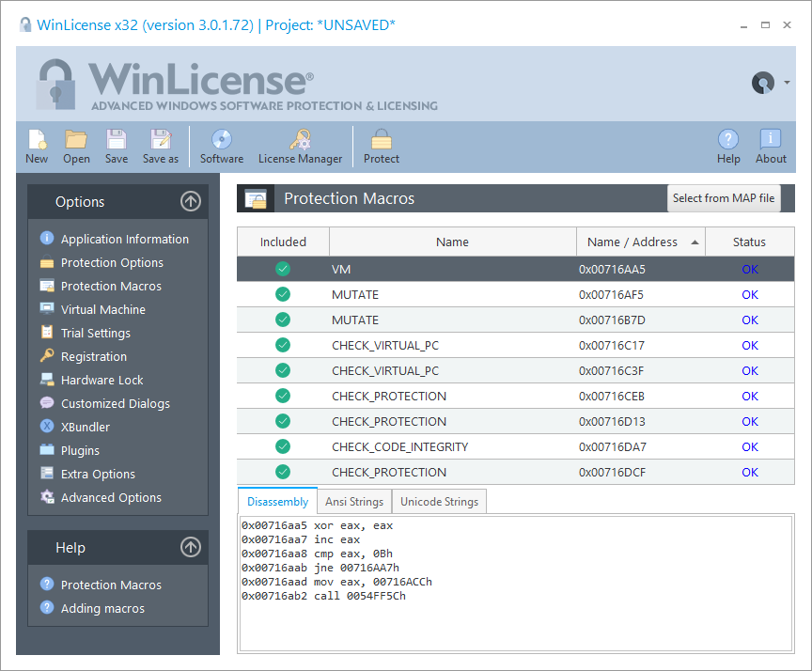Toggle Included check for macro at 0x00716C3F
Screen dimensions: 812x671
pyautogui.click(x=283, y=370)
